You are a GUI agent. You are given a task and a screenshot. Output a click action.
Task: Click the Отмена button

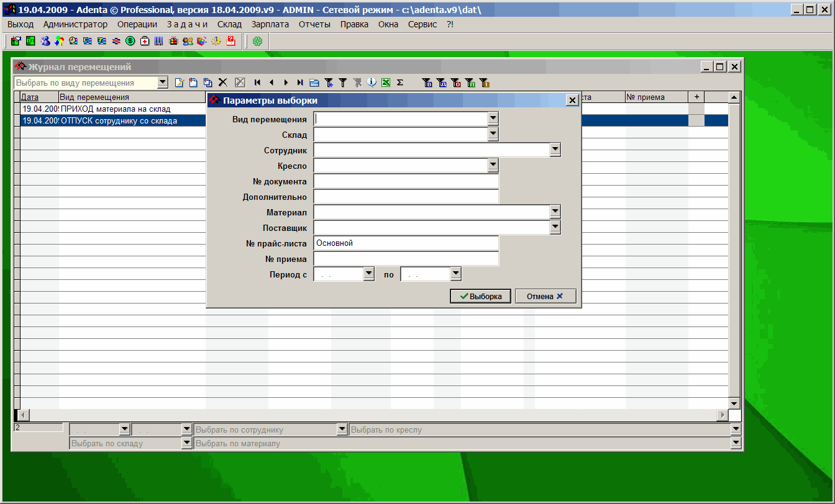[x=545, y=297]
